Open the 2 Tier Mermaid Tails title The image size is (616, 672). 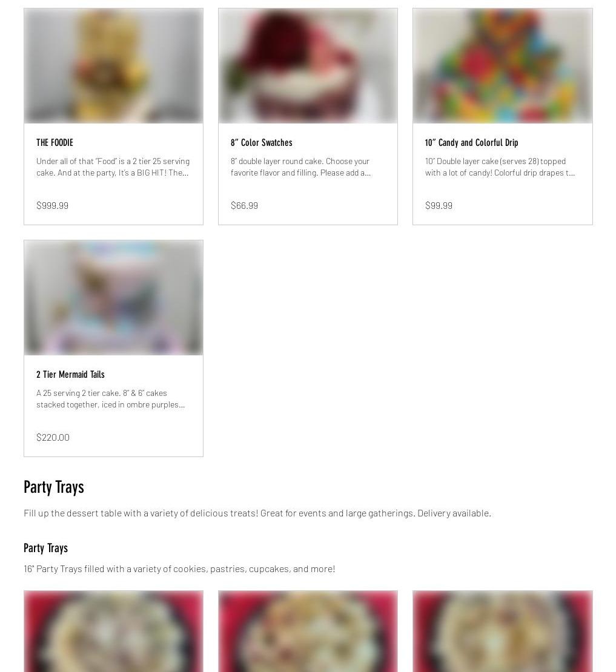pos(71,375)
